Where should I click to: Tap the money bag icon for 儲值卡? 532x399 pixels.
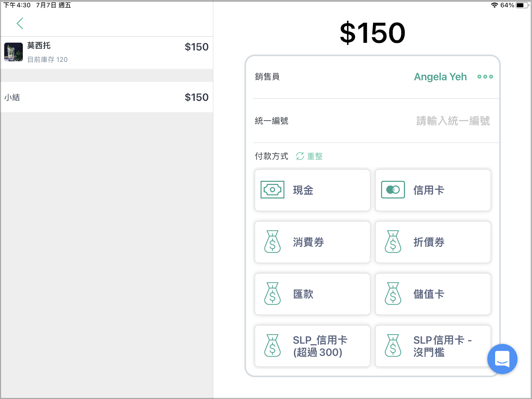click(393, 294)
